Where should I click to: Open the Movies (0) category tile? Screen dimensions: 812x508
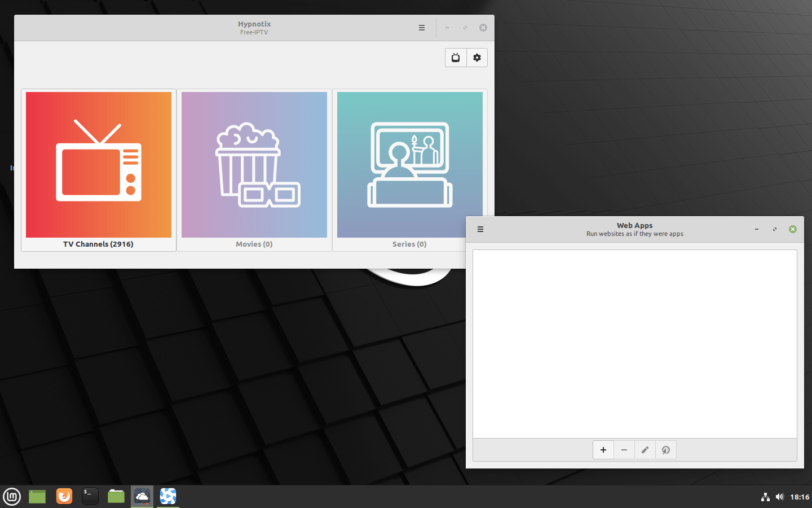pos(254,169)
